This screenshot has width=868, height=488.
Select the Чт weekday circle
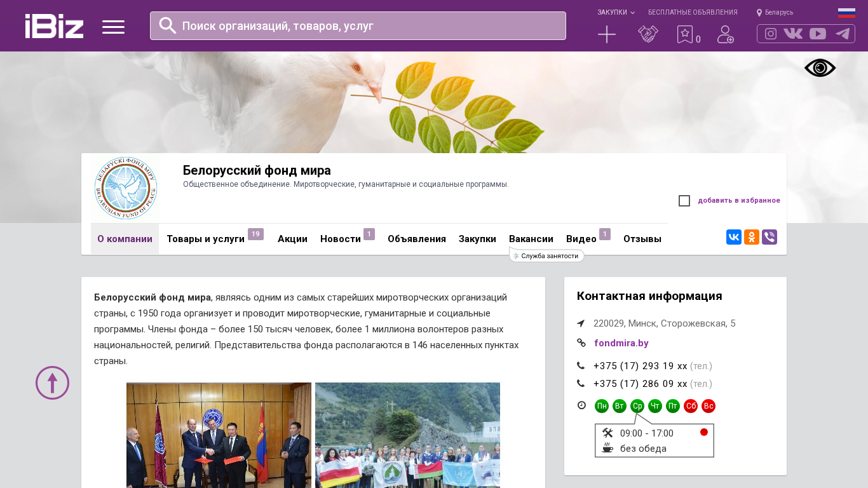click(x=655, y=406)
